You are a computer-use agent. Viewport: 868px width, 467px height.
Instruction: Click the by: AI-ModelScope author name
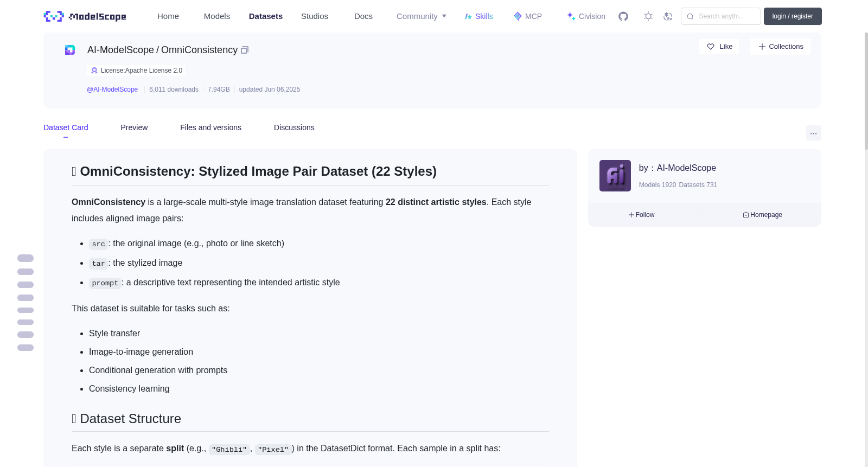[x=678, y=168]
